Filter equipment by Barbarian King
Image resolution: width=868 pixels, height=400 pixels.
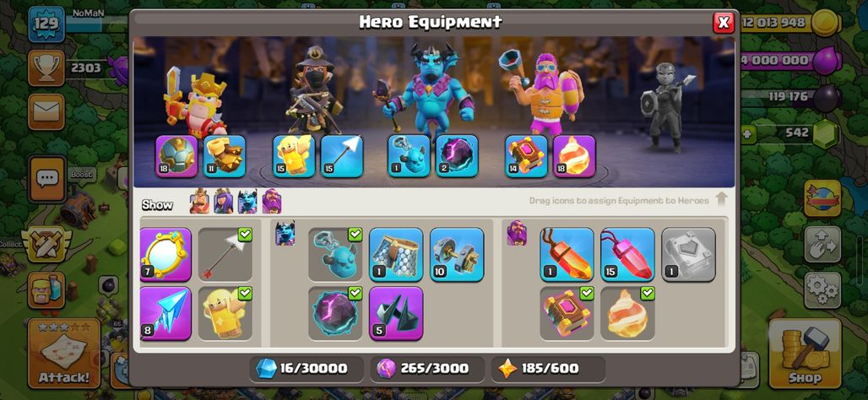[x=199, y=202]
